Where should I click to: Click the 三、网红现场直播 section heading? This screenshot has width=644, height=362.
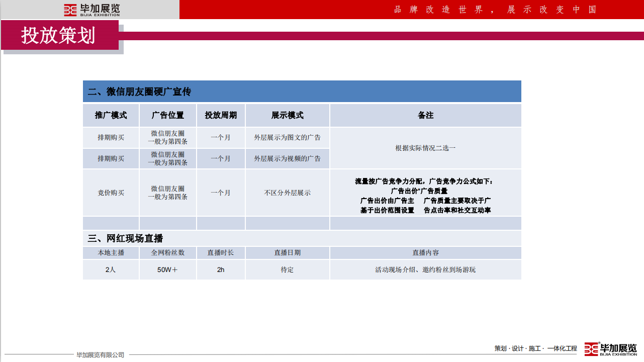click(126, 238)
